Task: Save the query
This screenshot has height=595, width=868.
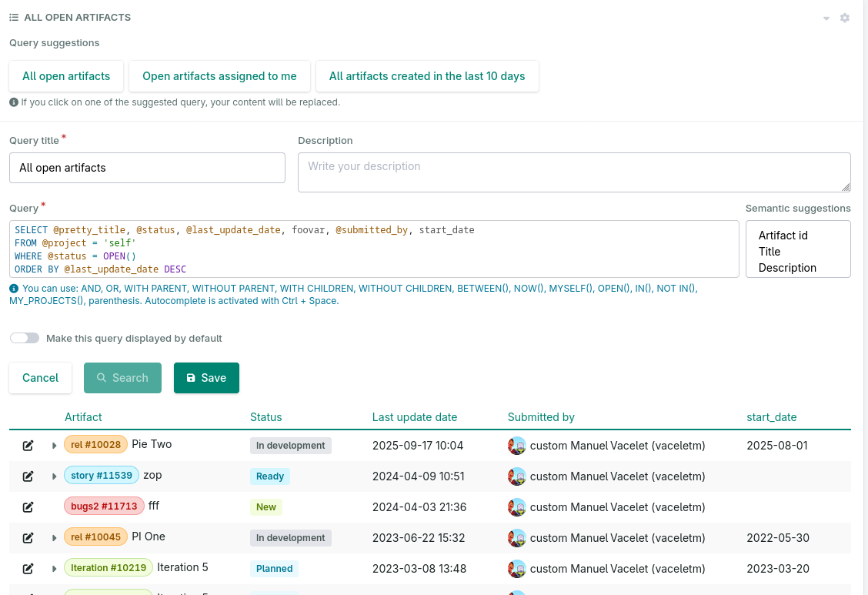Action: [x=206, y=378]
